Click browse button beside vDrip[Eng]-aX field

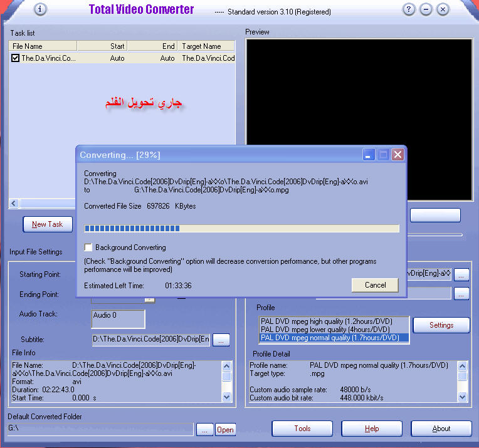tap(461, 274)
